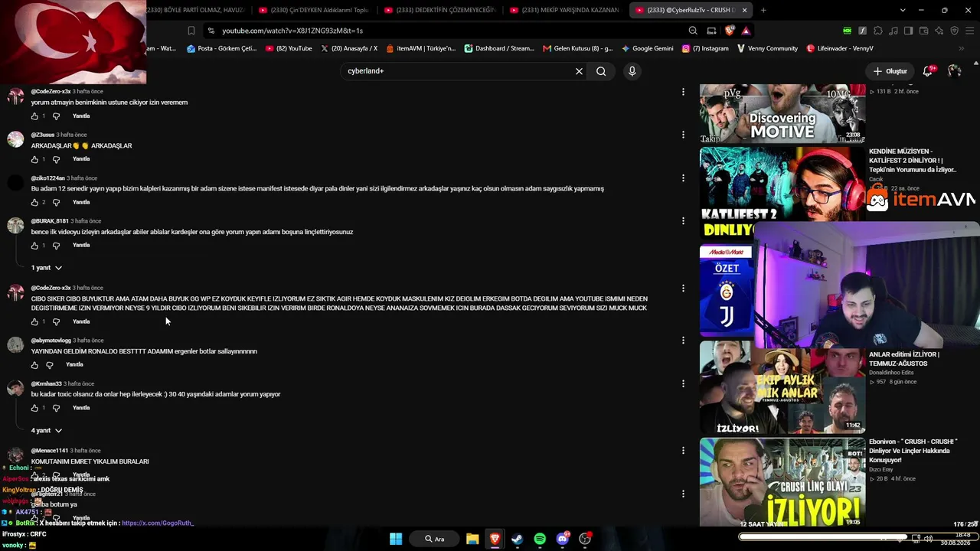
Task: Switch to DEDEKTİFİN ÇÖZEMEYECEĞİ tab
Action: tap(439, 10)
